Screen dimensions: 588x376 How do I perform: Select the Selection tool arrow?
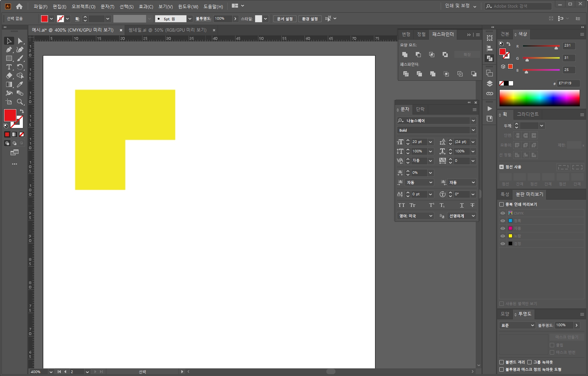9,41
